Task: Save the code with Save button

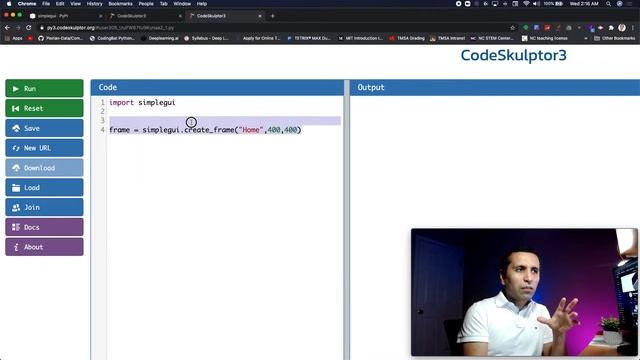Action: point(44,128)
